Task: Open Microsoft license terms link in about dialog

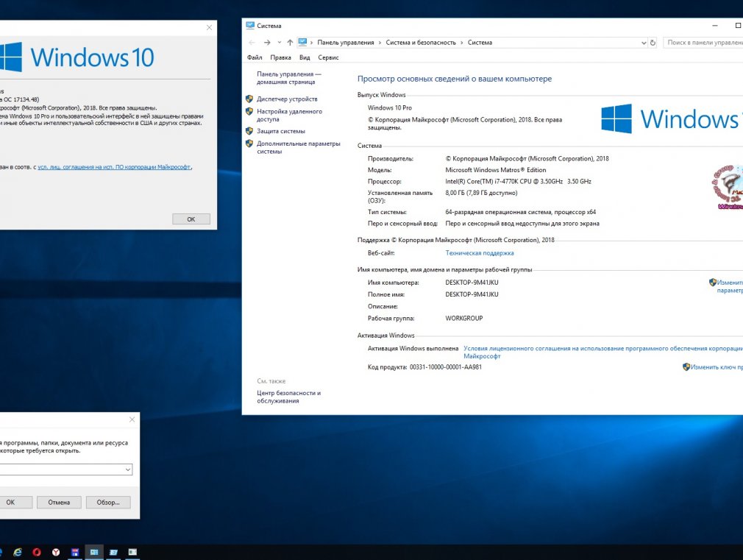Action: tap(114, 167)
